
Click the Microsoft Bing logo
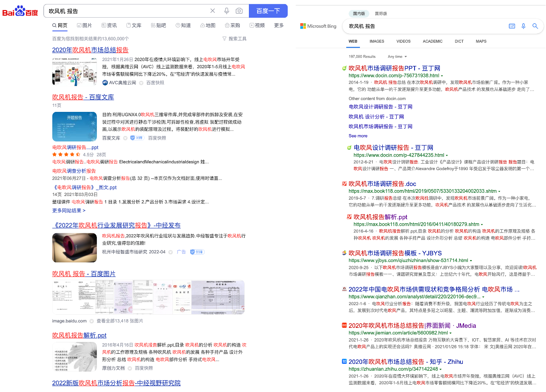click(318, 26)
